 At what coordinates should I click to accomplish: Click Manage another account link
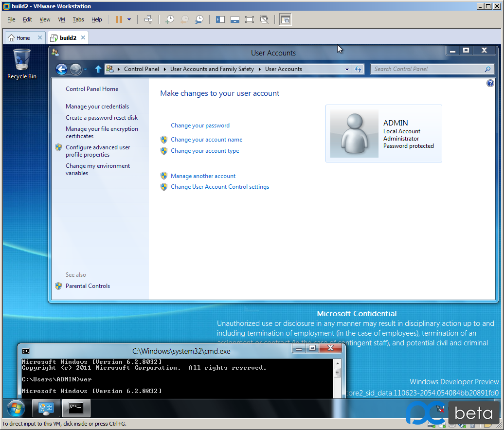[x=203, y=176]
